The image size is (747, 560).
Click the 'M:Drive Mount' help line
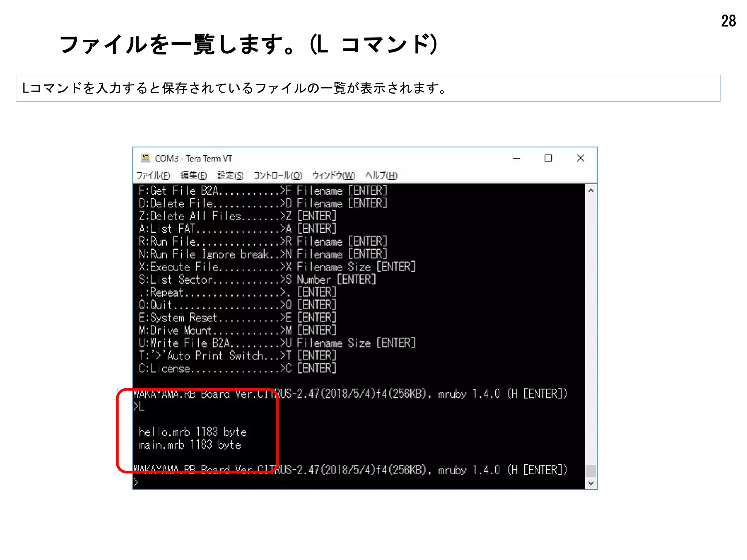pyautogui.click(x=237, y=330)
